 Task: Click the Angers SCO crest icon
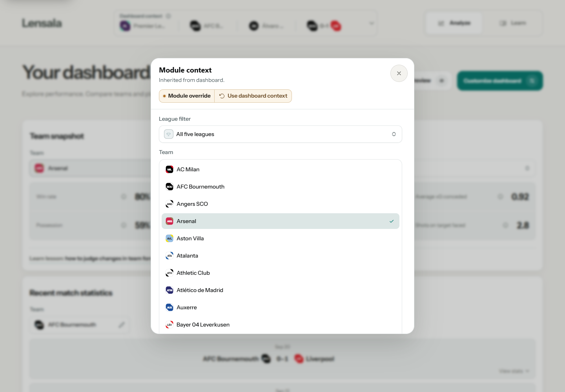point(169,204)
